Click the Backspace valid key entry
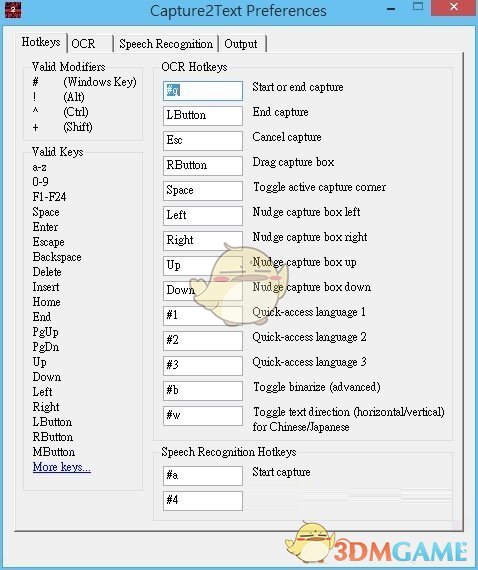The height and width of the screenshot is (570, 478). [x=57, y=257]
